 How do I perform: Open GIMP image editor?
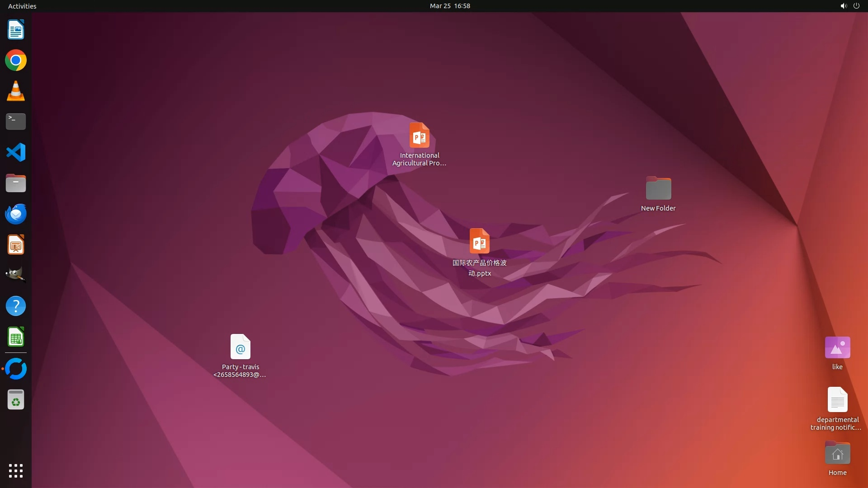(16, 275)
